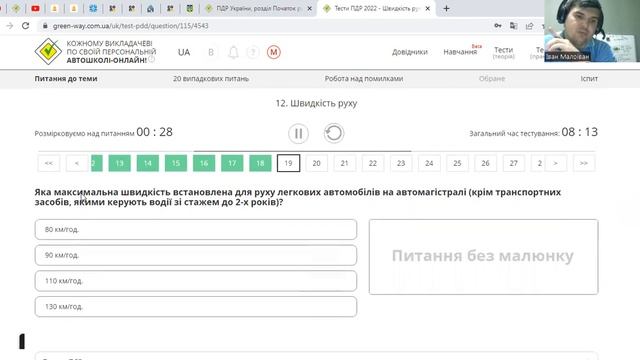Go to the previous question with <
Viewport: 640px width, 360px height.
77,163
